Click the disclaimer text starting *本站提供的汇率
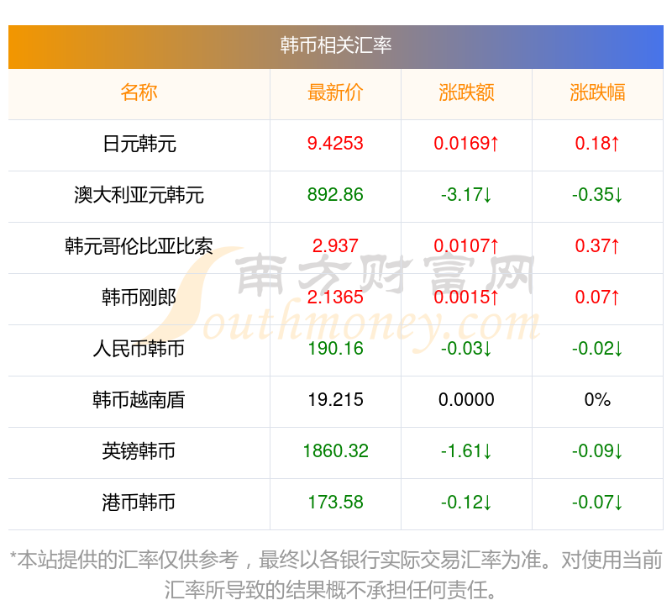The height and width of the screenshot is (616, 672). 335,576
